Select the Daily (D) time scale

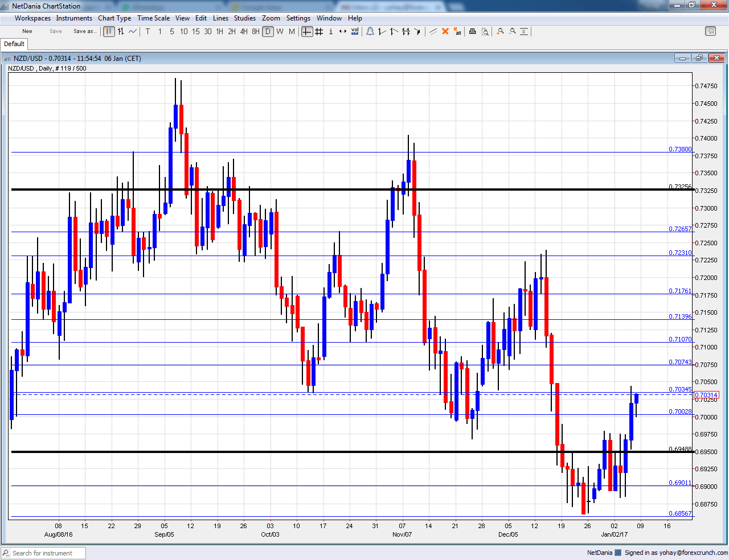tap(268, 32)
